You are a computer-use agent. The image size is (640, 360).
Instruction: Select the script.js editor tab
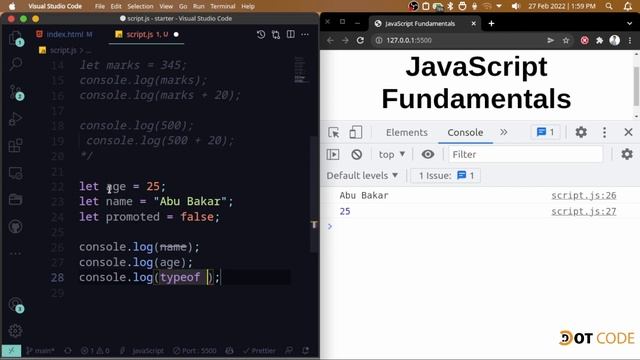point(147,34)
